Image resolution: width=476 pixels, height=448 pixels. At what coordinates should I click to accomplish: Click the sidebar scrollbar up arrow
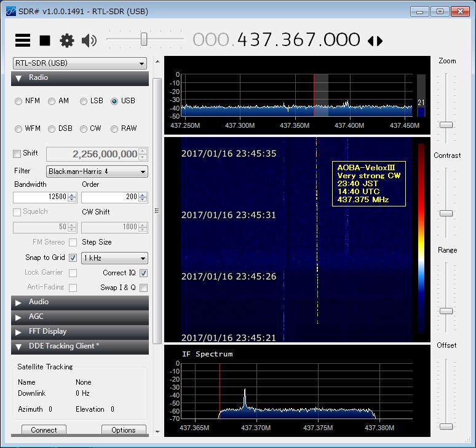pyautogui.click(x=157, y=61)
